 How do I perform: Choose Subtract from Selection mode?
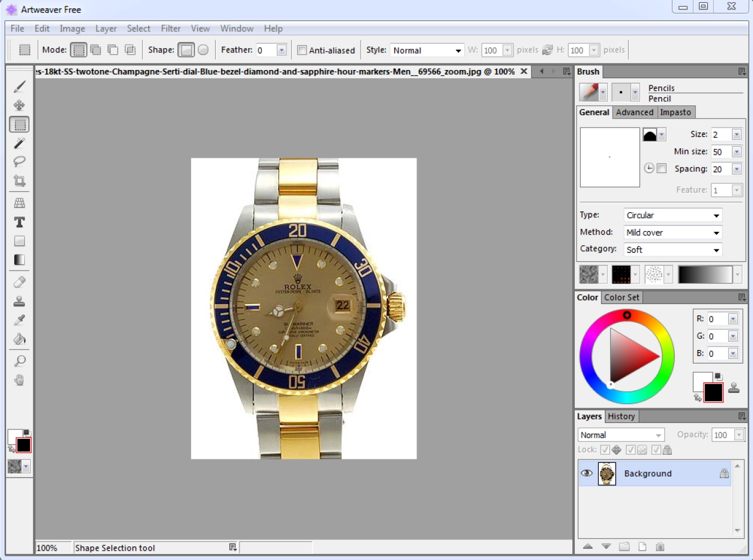coord(112,50)
